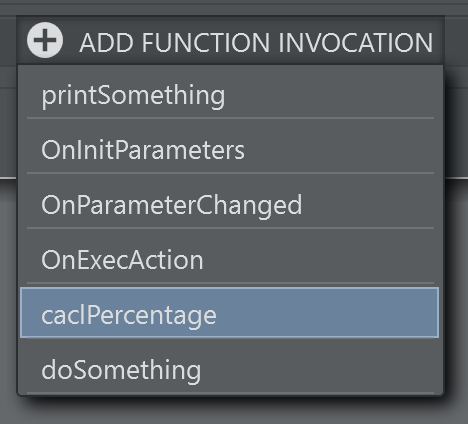468x424 pixels.
Task: Add an OnParameterChanged invocation
Action: coord(230,205)
